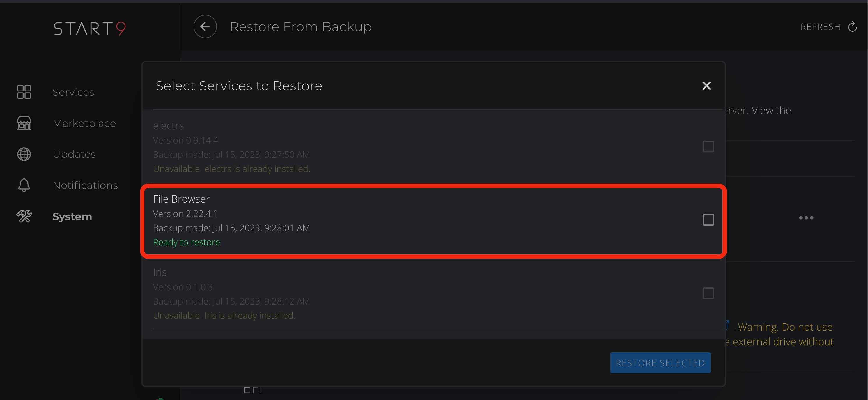Go back using the circular back arrow
This screenshot has height=400, width=868.
tap(205, 26)
